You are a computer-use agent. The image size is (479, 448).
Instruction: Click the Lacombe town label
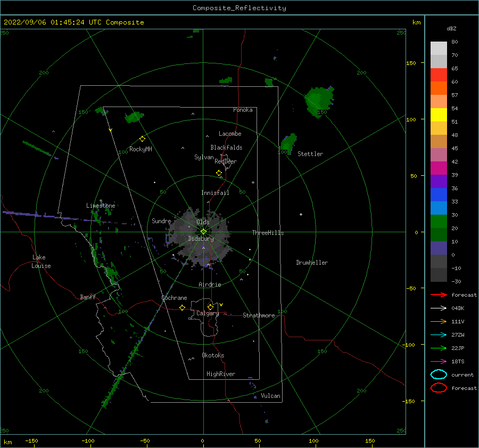[230, 134]
